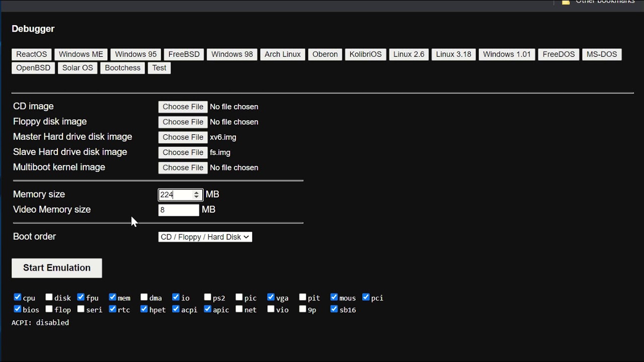Pick the MS-DOS preset

click(602, 54)
